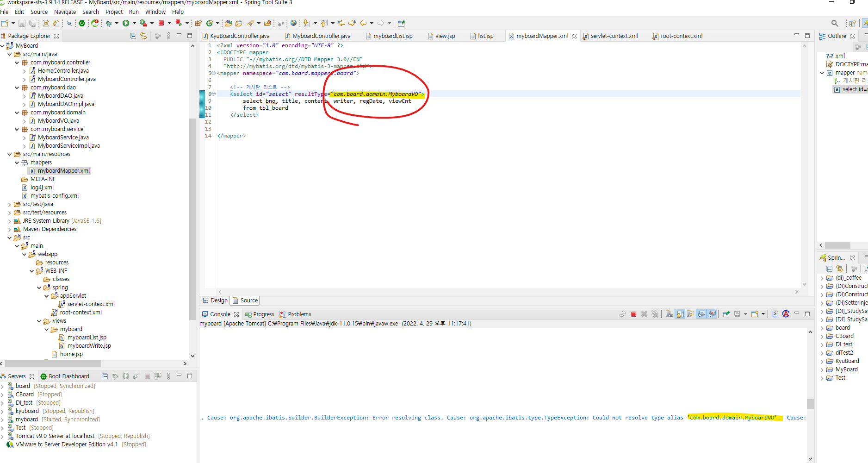Terminate the console process red square

pyautogui.click(x=633, y=314)
